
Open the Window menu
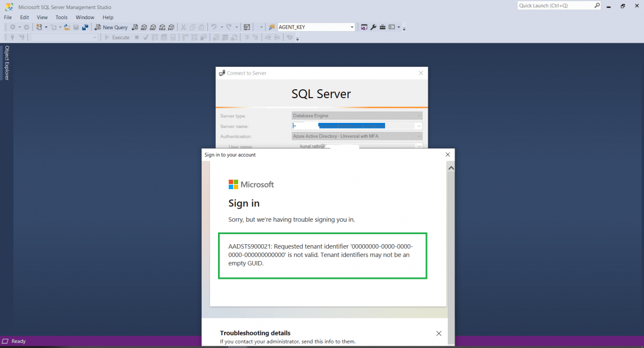click(85, 17)
